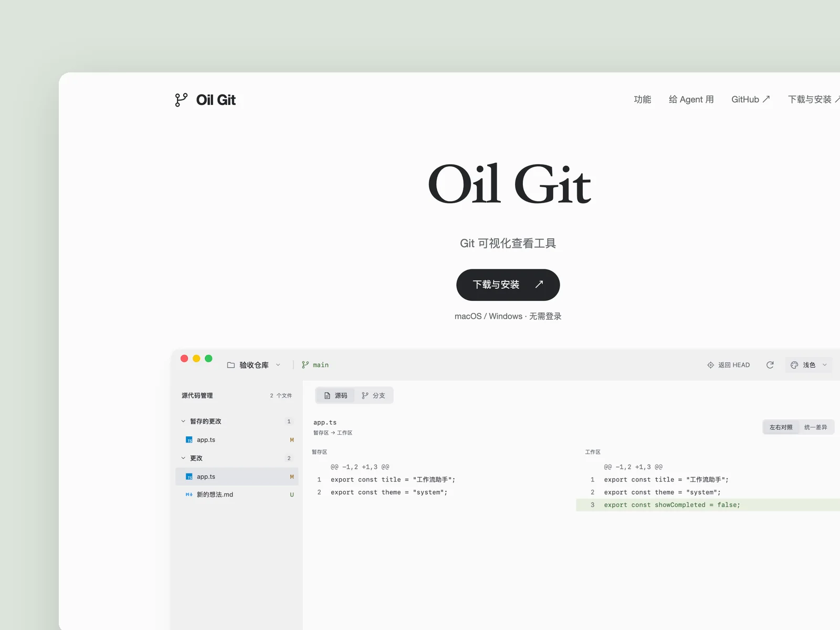The height and width of the screenshot is (630, 840).
Task: Enable the 统一差异 diff view
Action: coord(815,427)
